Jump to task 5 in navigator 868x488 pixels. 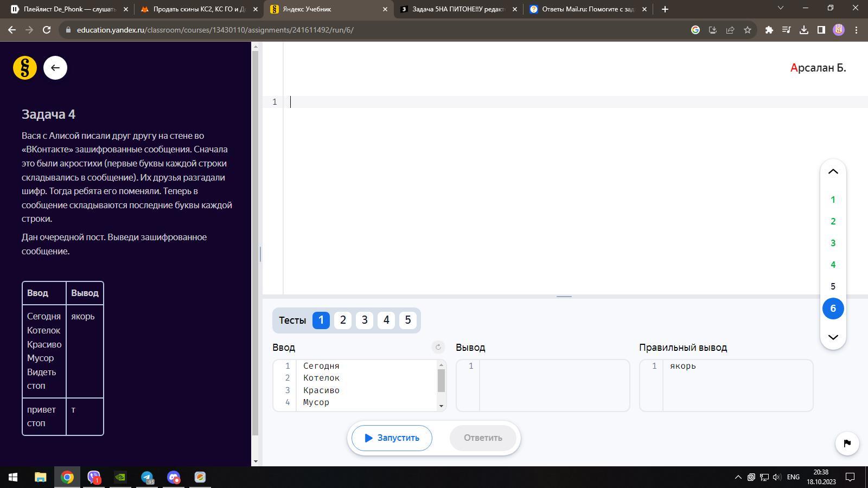(x=833, y=286)
